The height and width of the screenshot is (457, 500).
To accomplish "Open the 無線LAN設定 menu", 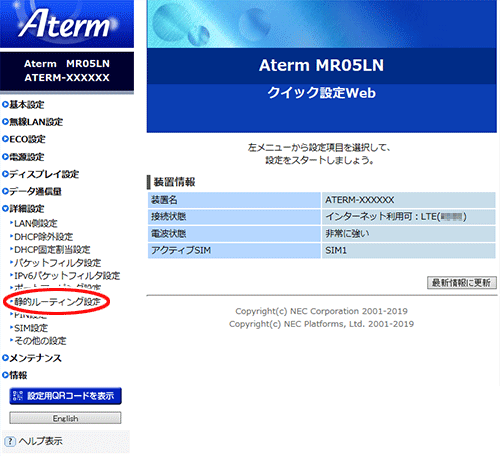I will (36, 122).
